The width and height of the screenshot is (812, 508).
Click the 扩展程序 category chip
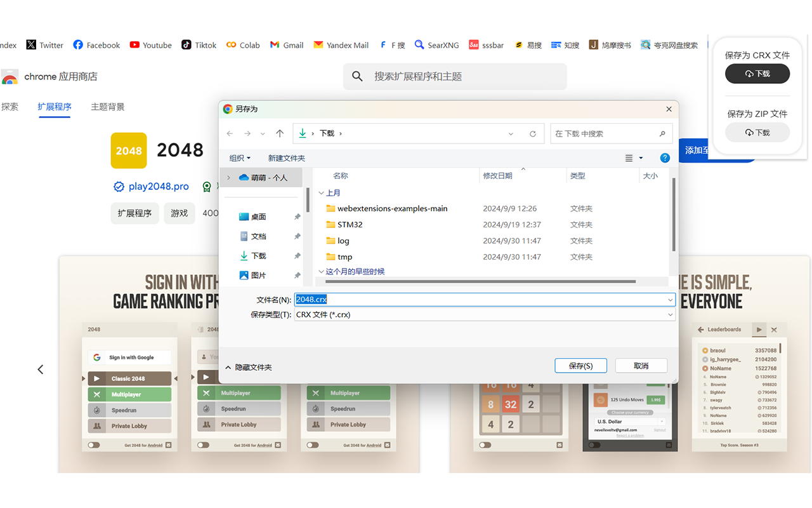134,213
